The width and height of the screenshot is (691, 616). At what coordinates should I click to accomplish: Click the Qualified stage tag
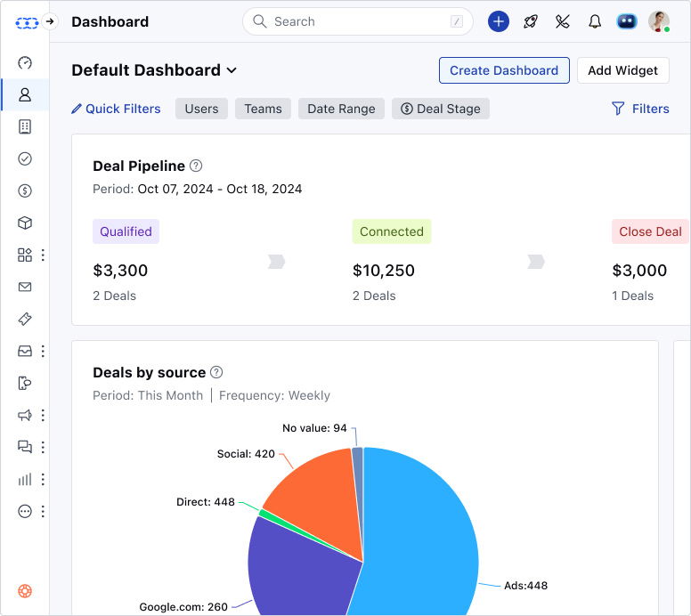(126, 231)
